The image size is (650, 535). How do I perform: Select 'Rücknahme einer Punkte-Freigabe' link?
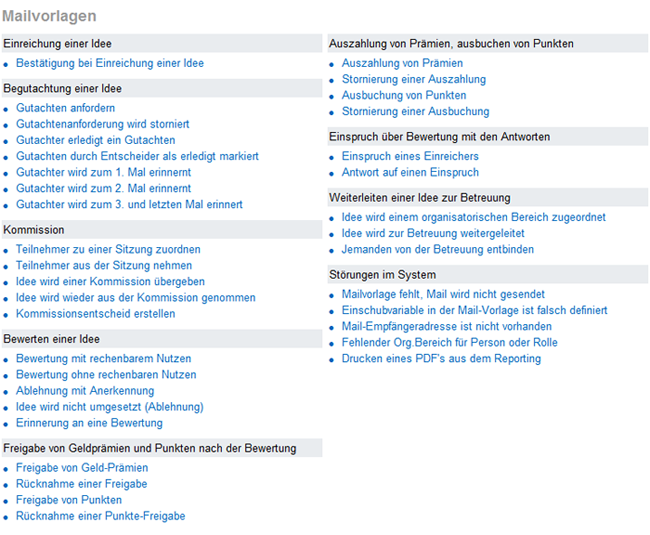tap(101, 516)
